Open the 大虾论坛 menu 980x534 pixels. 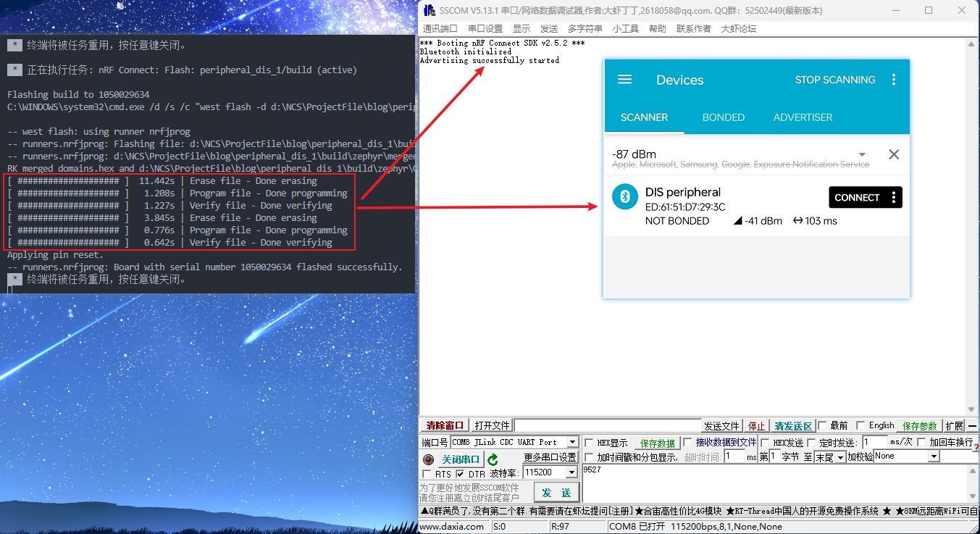click(x=739, y=29)
